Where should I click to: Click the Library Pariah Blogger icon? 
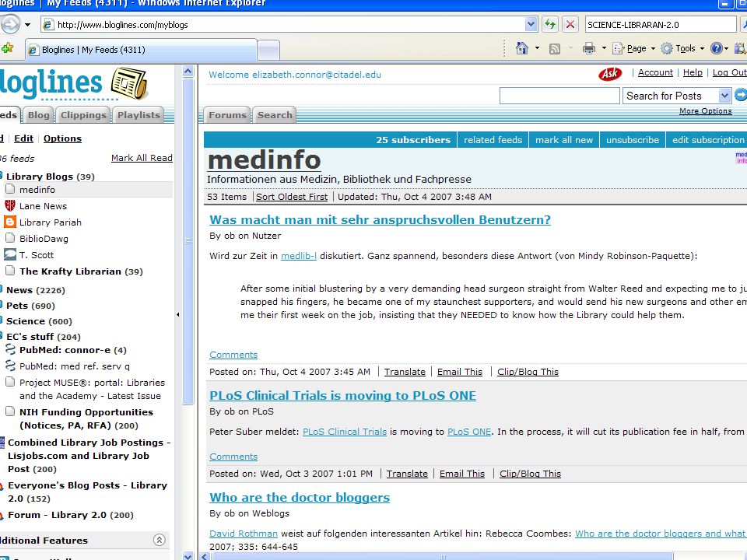[x=9, y=222]
